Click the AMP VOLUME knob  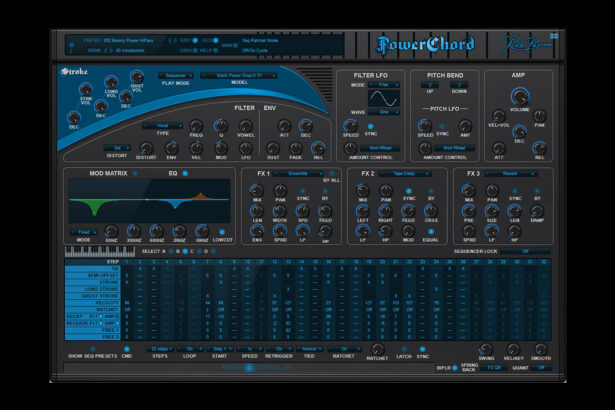pyautogui.click(x=520, y=97)
